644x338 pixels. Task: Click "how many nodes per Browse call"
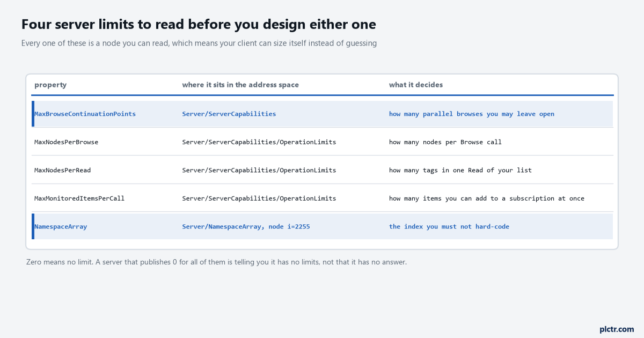click(x=445, y=142)
